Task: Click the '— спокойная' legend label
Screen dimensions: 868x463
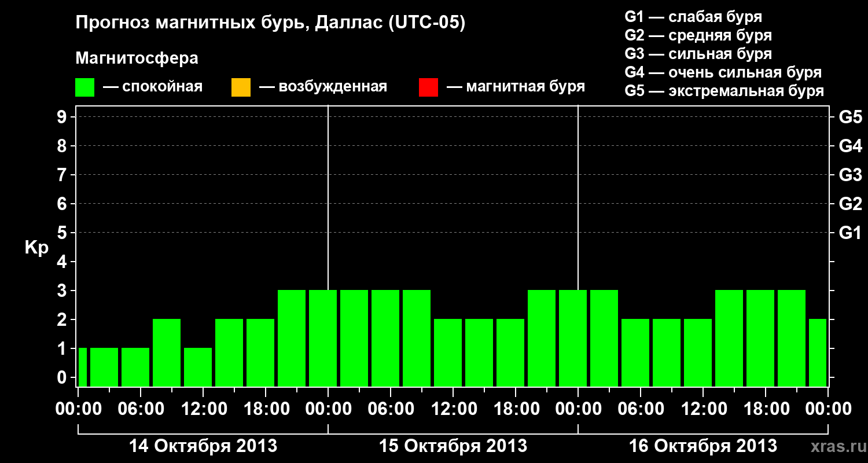Action: pos(153,87)
